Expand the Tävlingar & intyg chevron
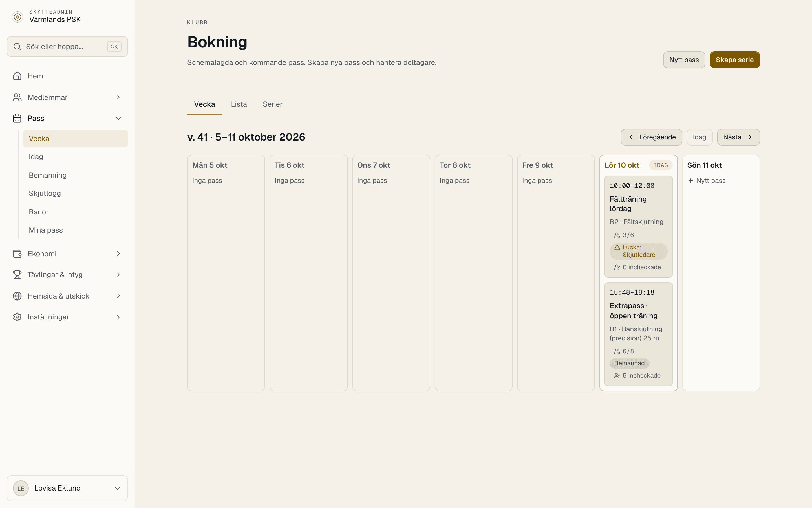Screen dimensions: 812x508 (118, 275)
